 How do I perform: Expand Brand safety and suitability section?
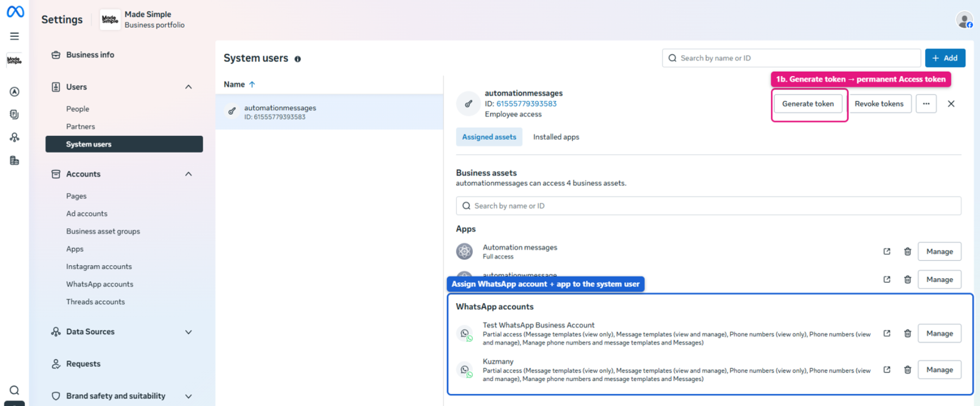[188, 396]
